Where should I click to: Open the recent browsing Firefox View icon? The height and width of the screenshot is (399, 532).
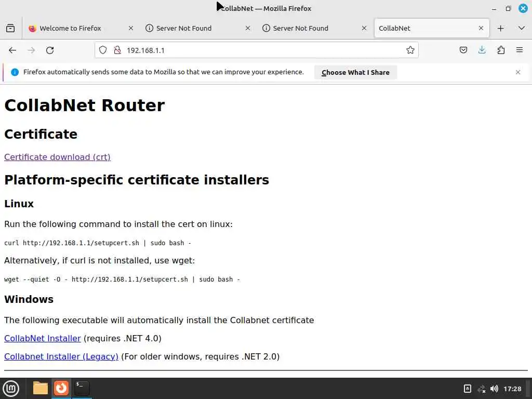(x=10, y=28)
